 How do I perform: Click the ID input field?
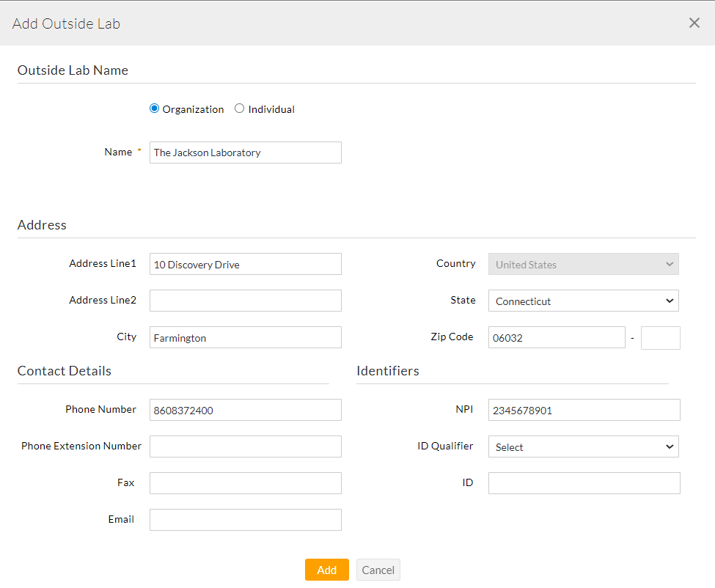point(584,483)
